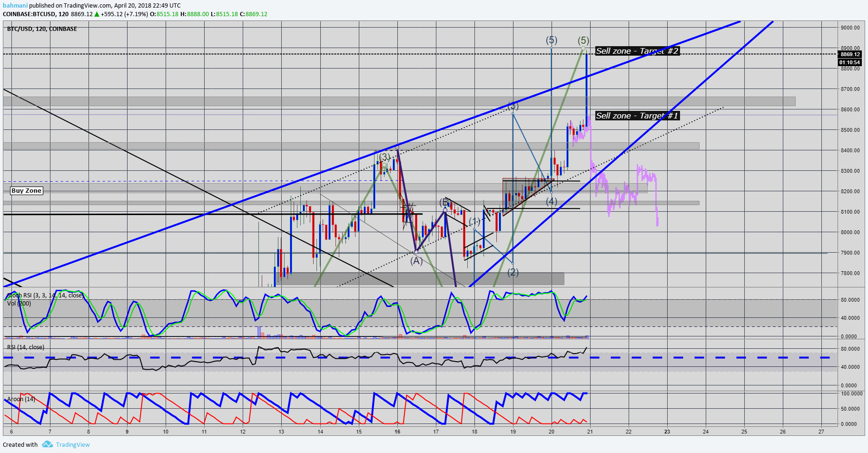Select the 'Buy Zone' label box
This screenshot has width=868, height=453.
27,191
